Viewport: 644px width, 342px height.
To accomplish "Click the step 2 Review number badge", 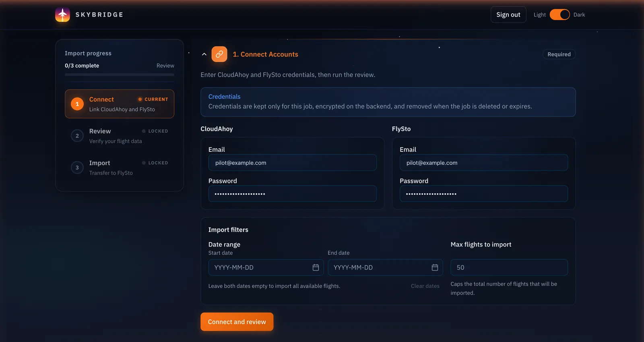I will [77, 136].
